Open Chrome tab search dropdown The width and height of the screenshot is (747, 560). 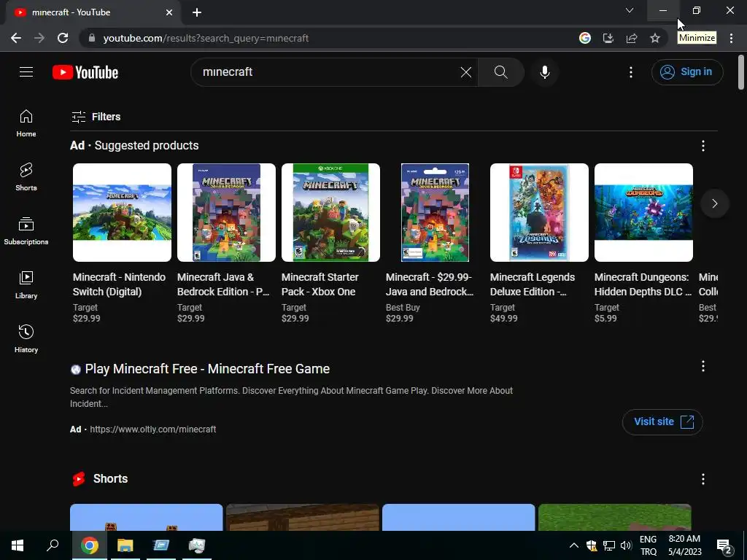click(x=630, y=10)
